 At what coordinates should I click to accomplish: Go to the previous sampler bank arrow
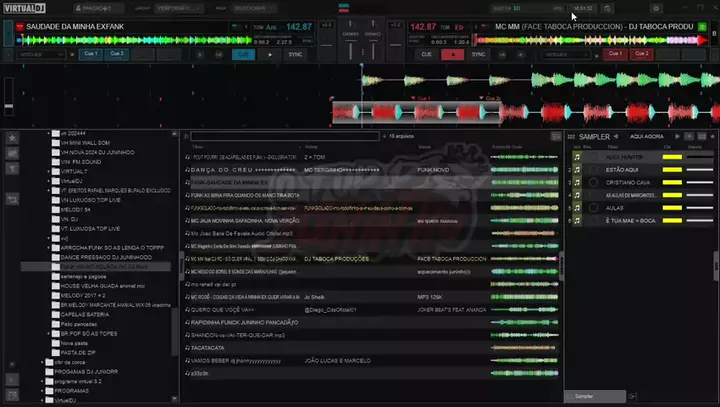[616, 136]
